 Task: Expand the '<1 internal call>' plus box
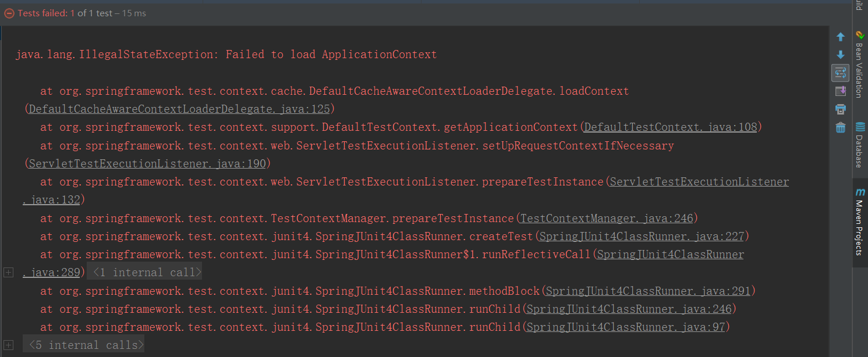9,272
